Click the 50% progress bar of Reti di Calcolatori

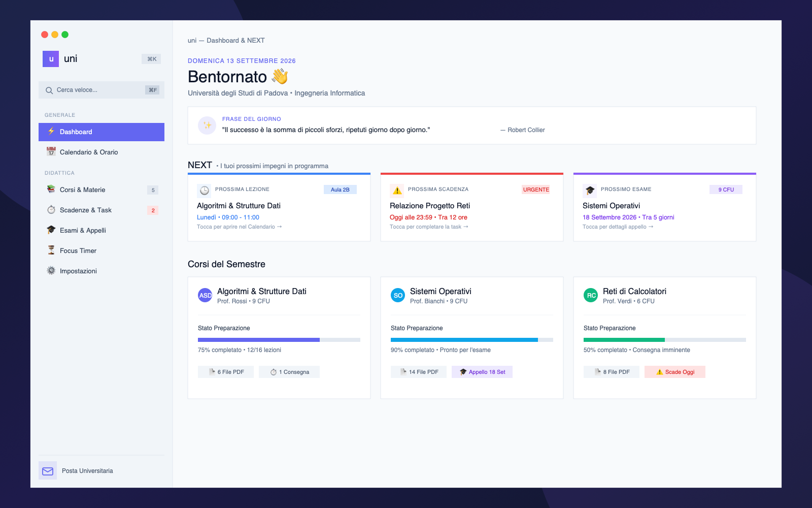665,340
